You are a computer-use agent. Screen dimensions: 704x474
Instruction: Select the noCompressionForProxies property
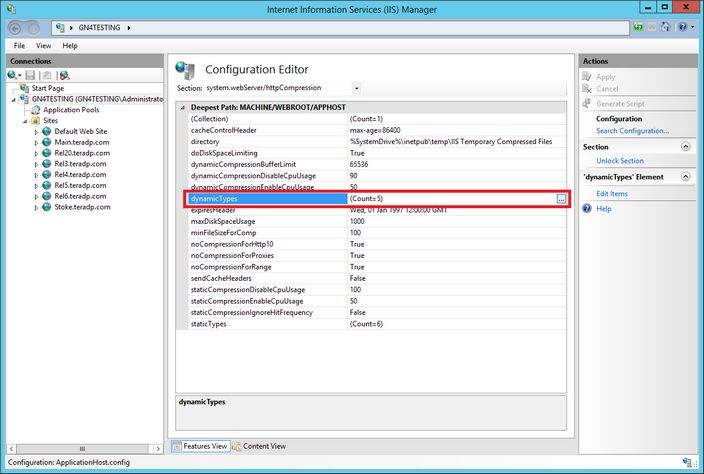tap(232, 255)
